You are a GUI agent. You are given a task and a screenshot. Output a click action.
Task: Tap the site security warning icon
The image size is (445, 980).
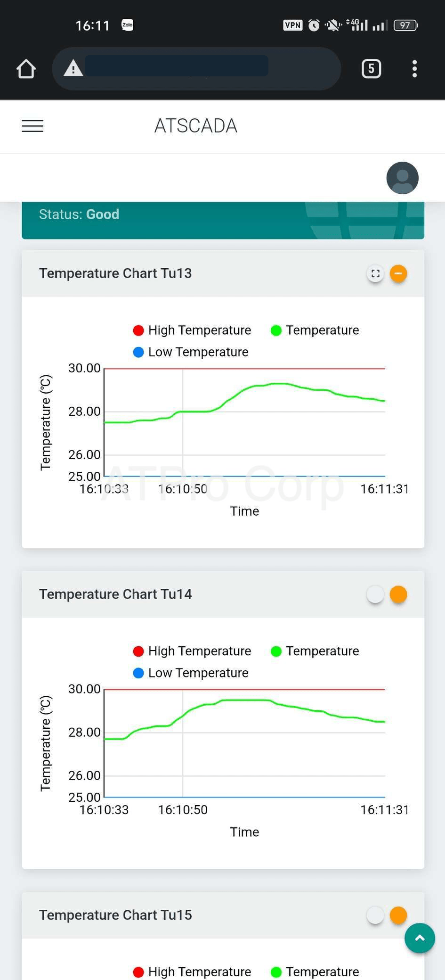(73, 68)
